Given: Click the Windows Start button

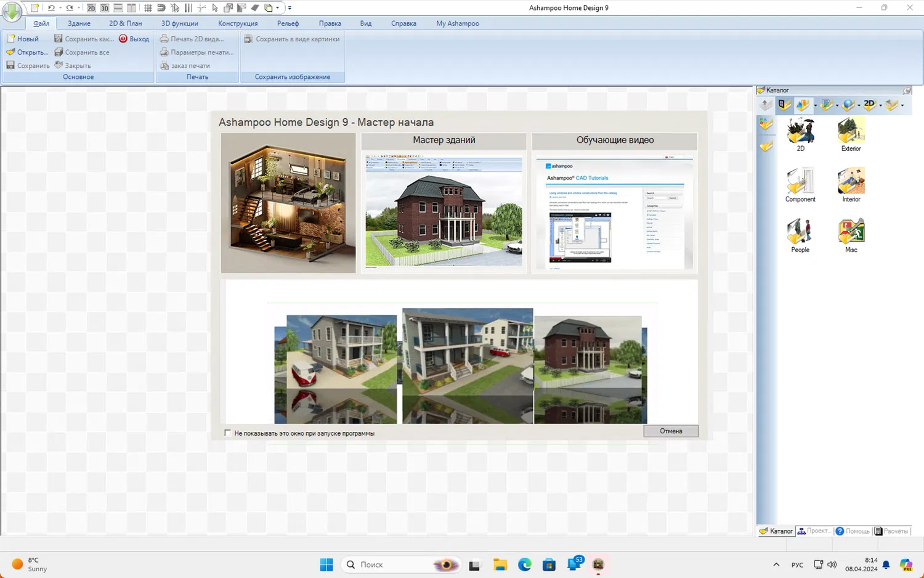Looking at the screenshot, I should pos(326,564).
